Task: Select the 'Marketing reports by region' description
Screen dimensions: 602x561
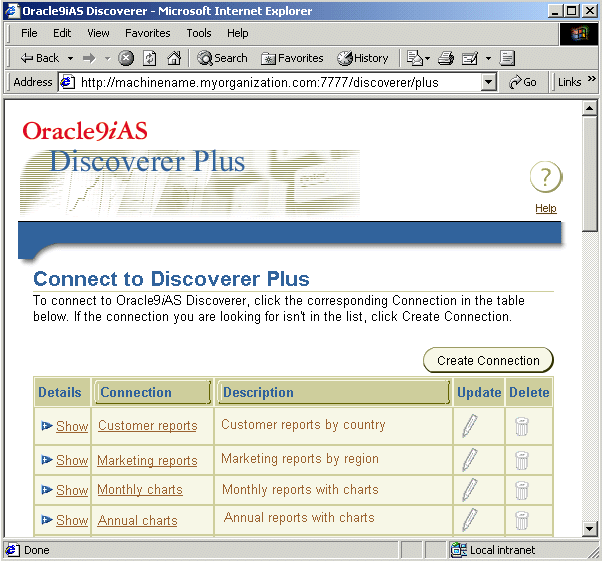Action: (x=300, y=458)
